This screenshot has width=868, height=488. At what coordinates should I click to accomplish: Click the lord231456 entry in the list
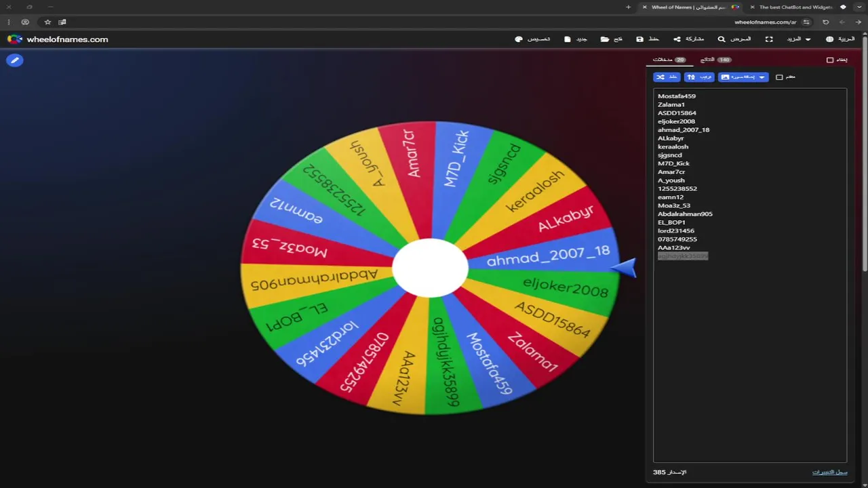pos(676,231)
